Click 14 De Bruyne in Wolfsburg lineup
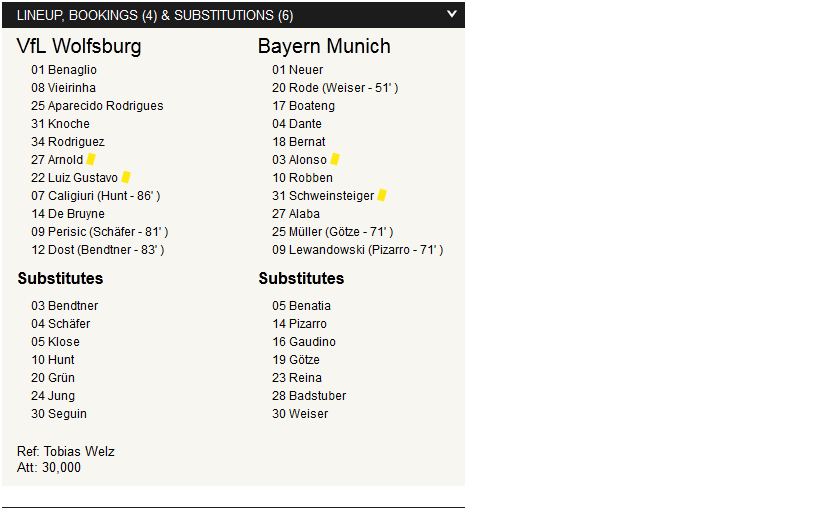Image resolution: width=819 pixels, height=508 pixels. [x=68, y=214]
